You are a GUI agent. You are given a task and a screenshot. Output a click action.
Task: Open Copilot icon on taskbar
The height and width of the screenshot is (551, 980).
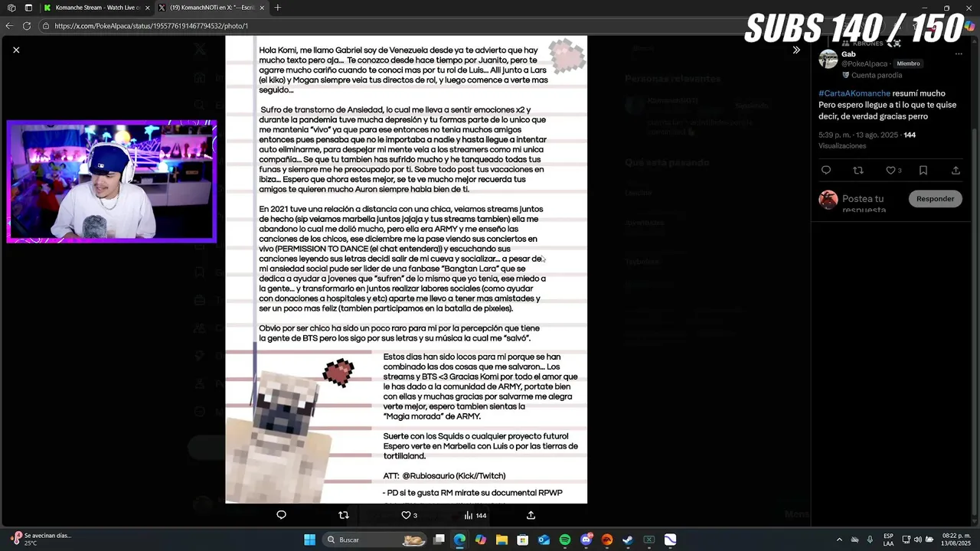[x=481, y=540]
